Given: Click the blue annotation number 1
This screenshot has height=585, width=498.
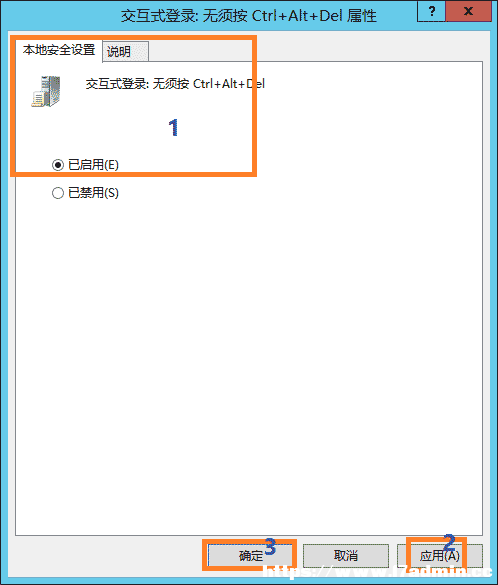Looking at the screenshot, I should [x=173, y=127].
